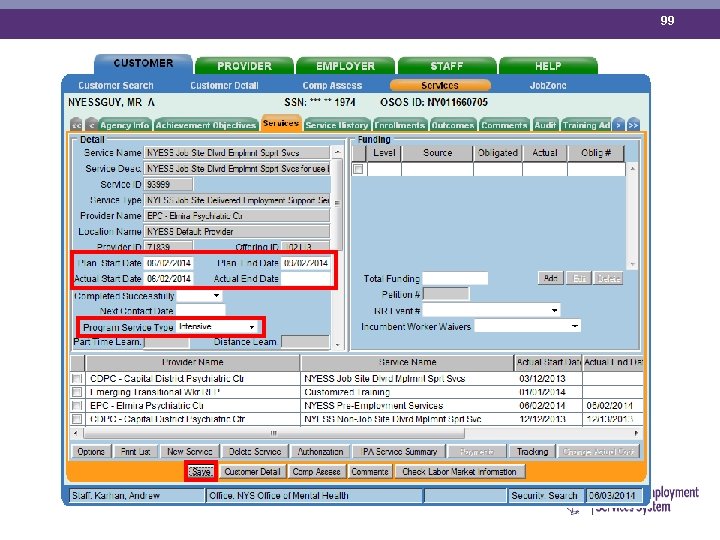Click the single-left tab scroll arrow

[91, 125]
